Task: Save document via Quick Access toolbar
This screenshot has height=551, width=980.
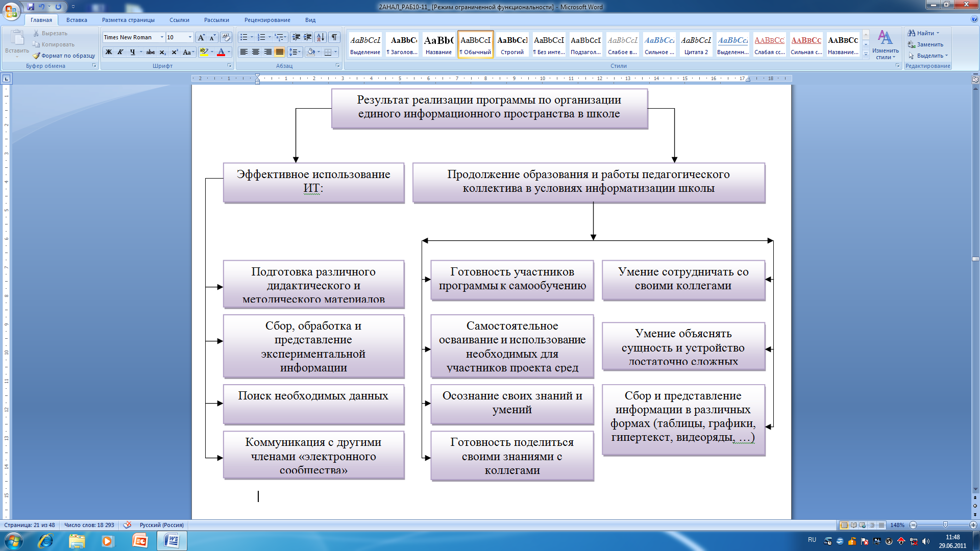Action: pyautogui.click(x=31, y=7)
